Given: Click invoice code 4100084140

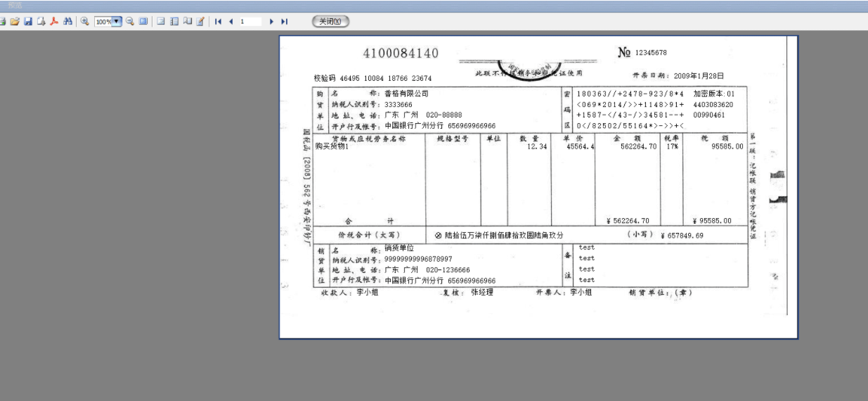Looking at the screenshot, I should click(401, 53).
